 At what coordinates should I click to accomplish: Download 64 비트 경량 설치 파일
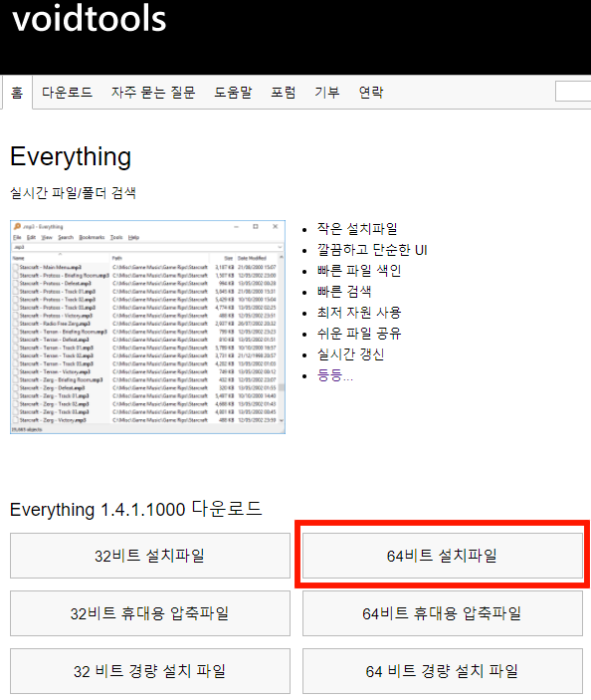(x=443, y=671)
